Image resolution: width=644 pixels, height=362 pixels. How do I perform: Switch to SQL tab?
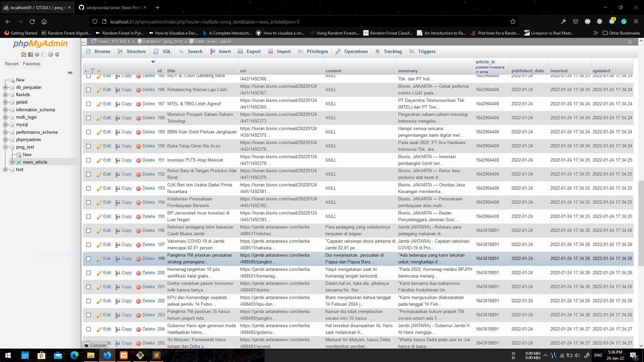point(162,52)
